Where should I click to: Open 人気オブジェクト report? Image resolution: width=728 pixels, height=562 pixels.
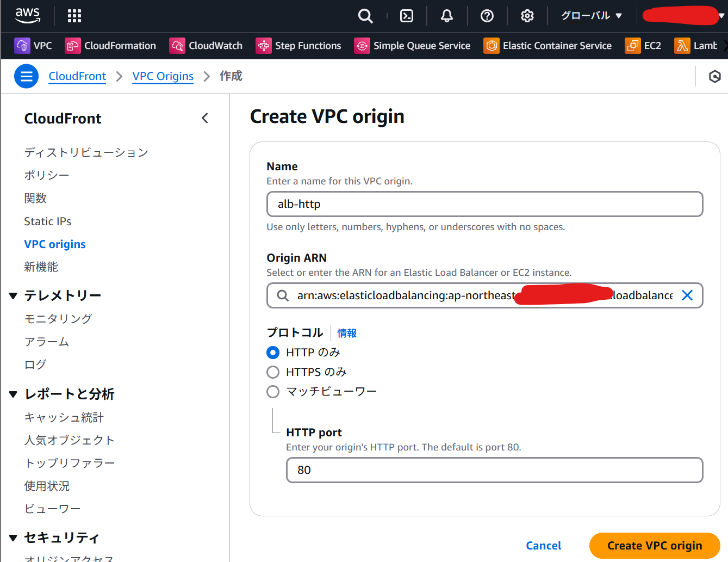pos(70,440)
